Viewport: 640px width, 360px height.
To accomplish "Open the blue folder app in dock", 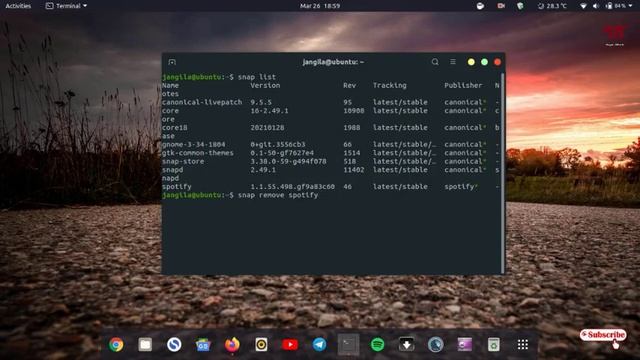I will 203,345.
